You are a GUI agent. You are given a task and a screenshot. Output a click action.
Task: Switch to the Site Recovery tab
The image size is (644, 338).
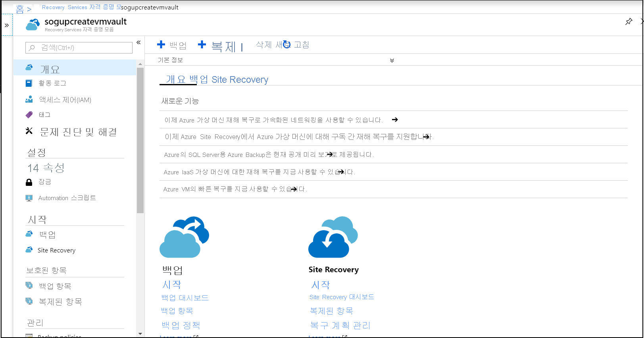click(240, 80)
